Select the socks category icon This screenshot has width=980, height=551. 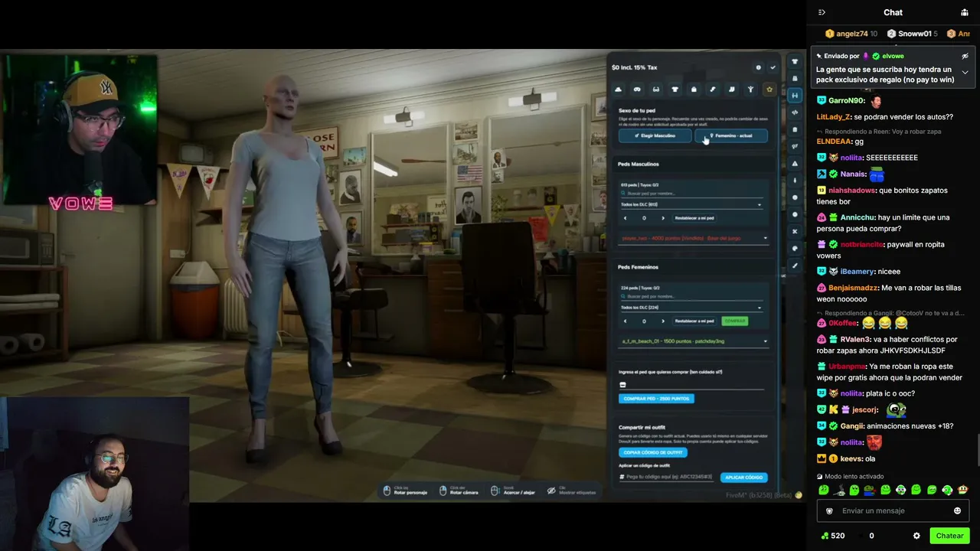tap(731, 90)
